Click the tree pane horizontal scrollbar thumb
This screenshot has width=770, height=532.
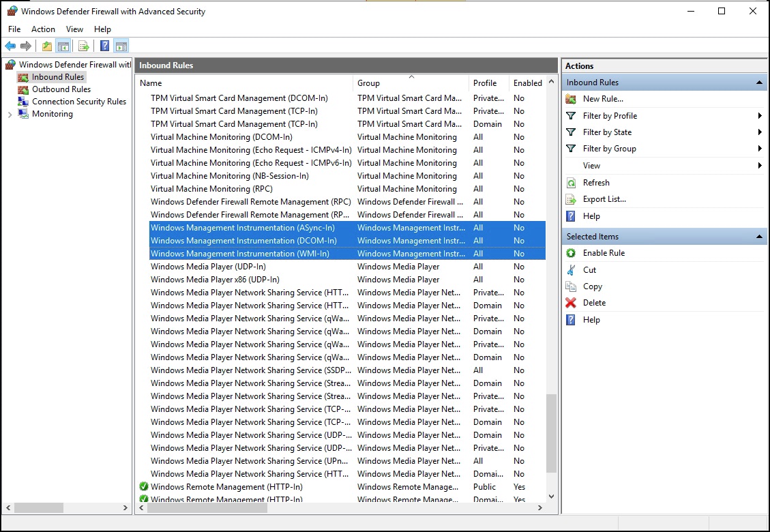39,508
